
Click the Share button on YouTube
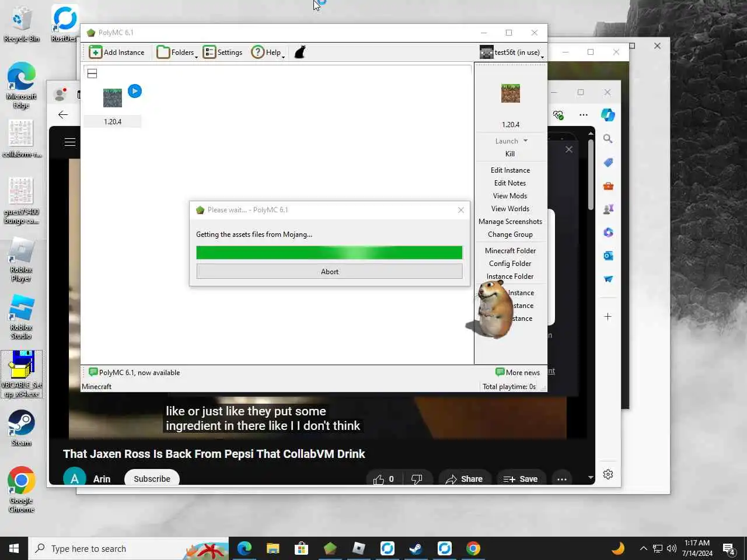(x=465, y=479)
